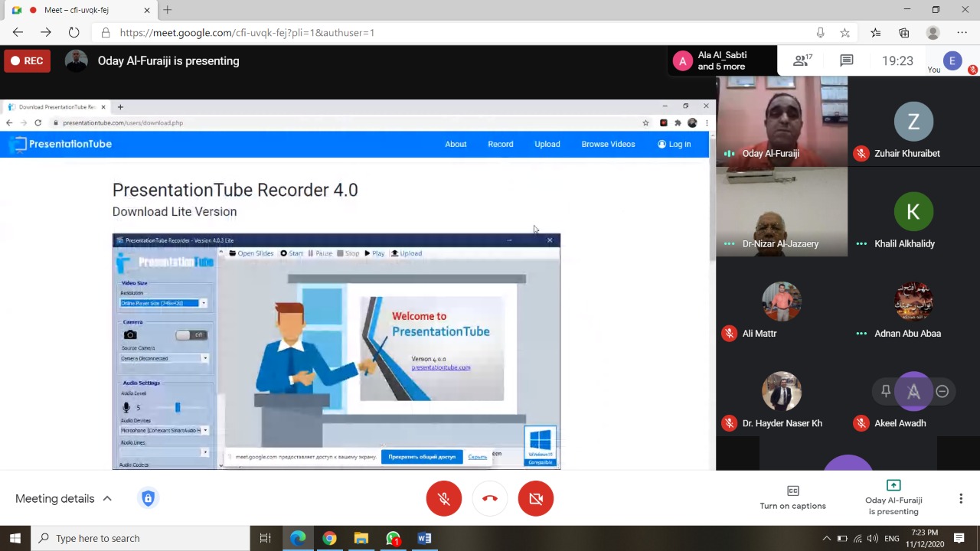Click Start in the recorder toolbar
This screenshot has width=980, height=551.
click(292, 253)
